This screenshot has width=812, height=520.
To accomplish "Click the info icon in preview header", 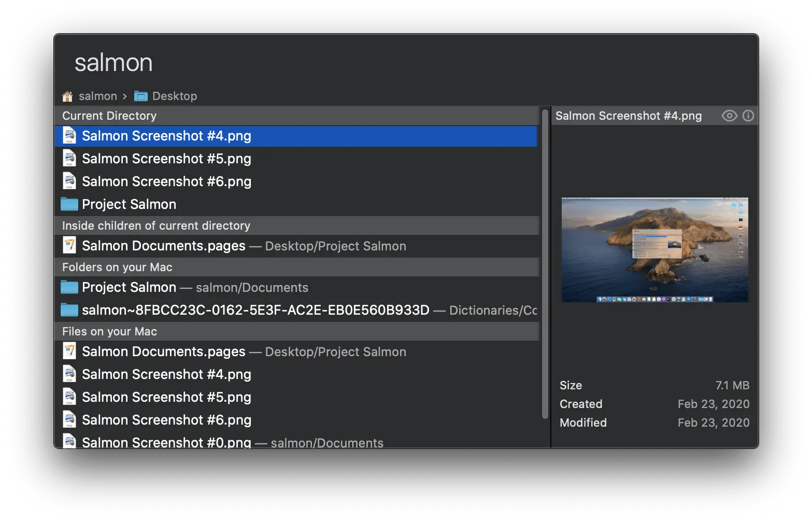I will 748,116.
